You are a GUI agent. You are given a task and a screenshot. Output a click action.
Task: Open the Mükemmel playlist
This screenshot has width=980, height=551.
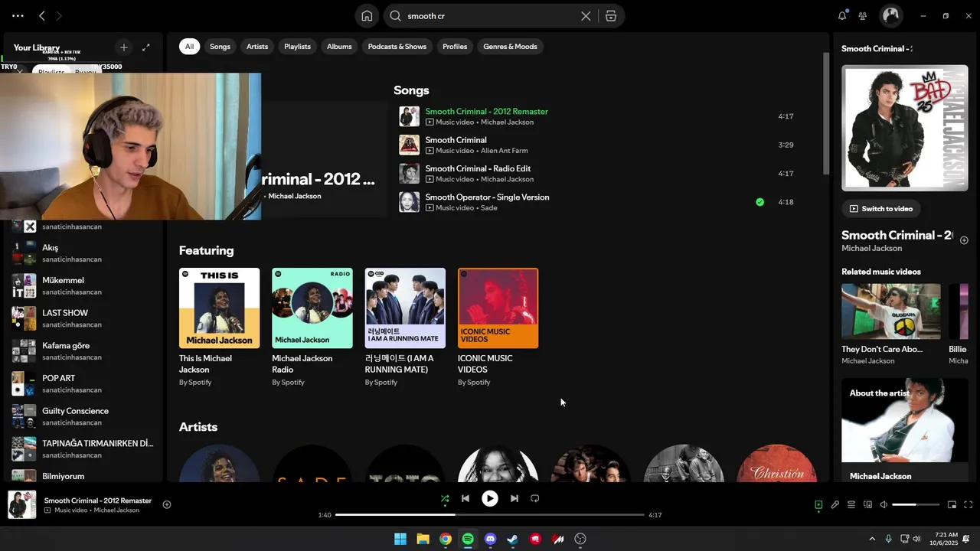(x=84, y=285)
